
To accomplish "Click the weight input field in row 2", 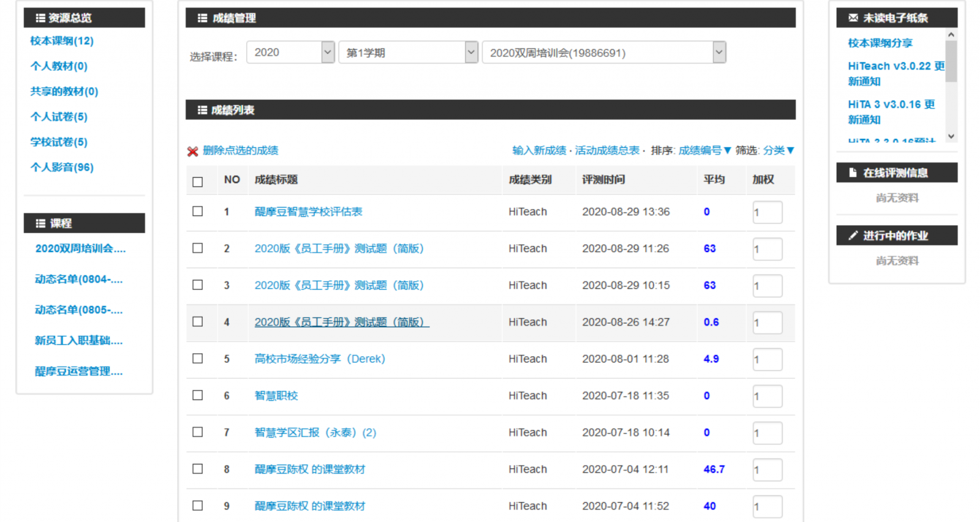I will coord(767,249).
